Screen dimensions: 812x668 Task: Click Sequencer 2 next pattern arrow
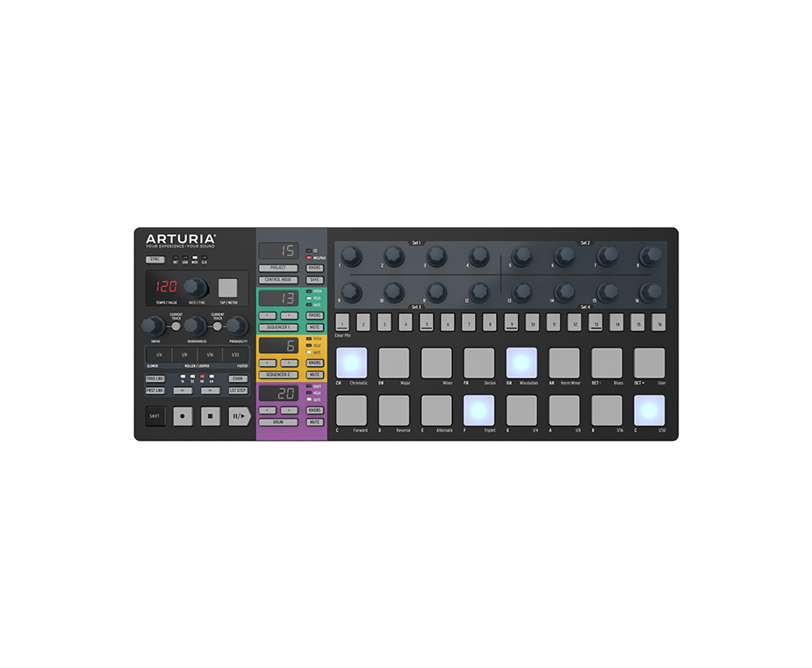tap(288, 363)
